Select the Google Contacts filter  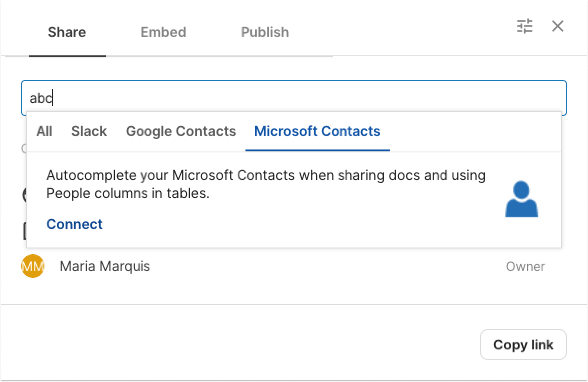(x=181, y=131)
